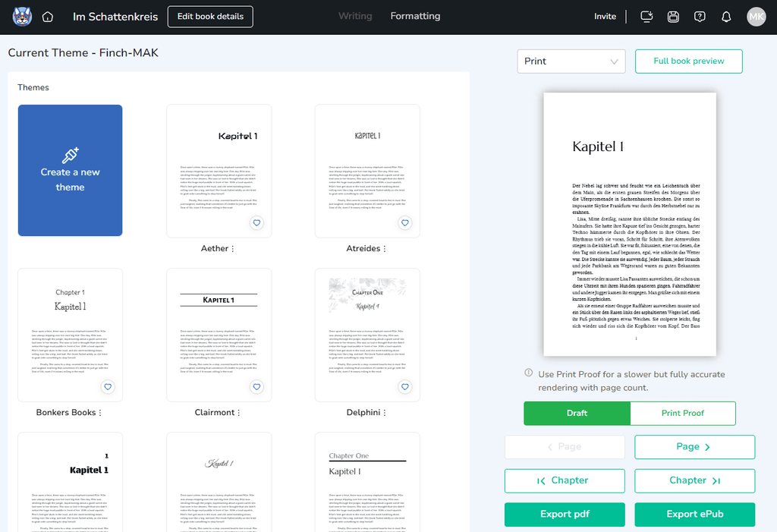
Task: Click Edit book details button
Action: (210, 17)
